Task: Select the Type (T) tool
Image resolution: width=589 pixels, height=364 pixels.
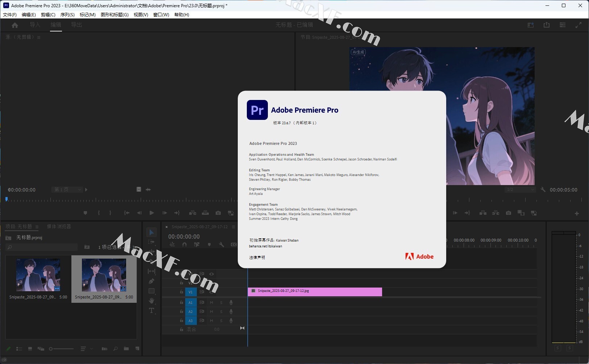Action: pyautogui.click(x=152, y=310)
